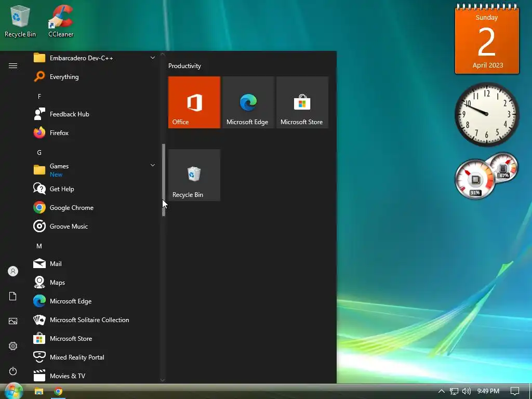Viewport: 532px width, 399px height.
Task: Click the Microsoft Edge tile in Productivity
Action: click(248, 102)
